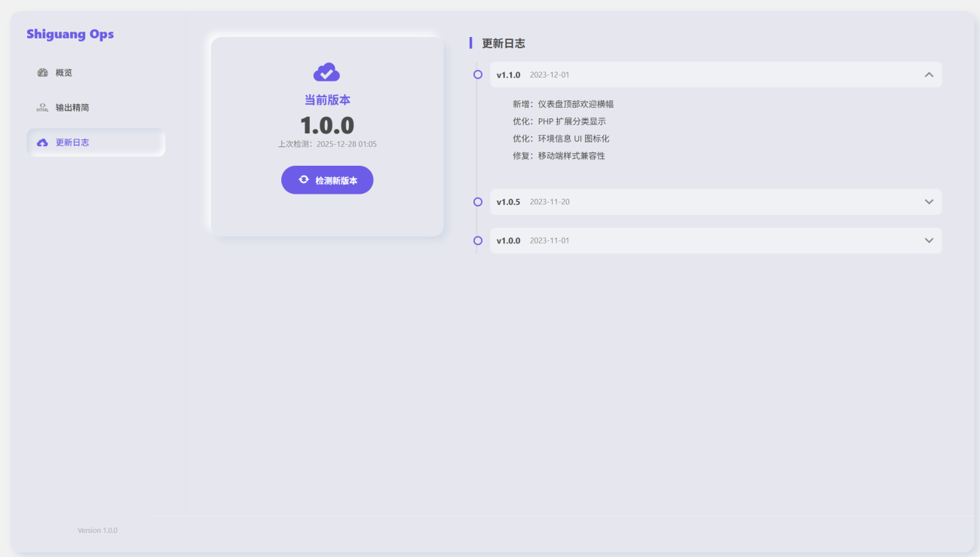
Task: Click the gauge icon beside 概览
Action: pyautogui.click(x=42, y=73)
